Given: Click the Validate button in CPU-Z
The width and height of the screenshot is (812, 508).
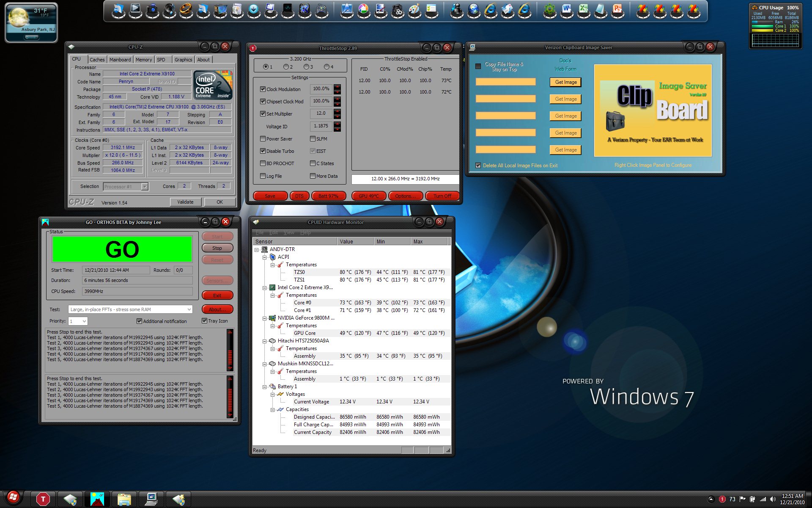Looking at the screenshot, I should tap(185, 202).
